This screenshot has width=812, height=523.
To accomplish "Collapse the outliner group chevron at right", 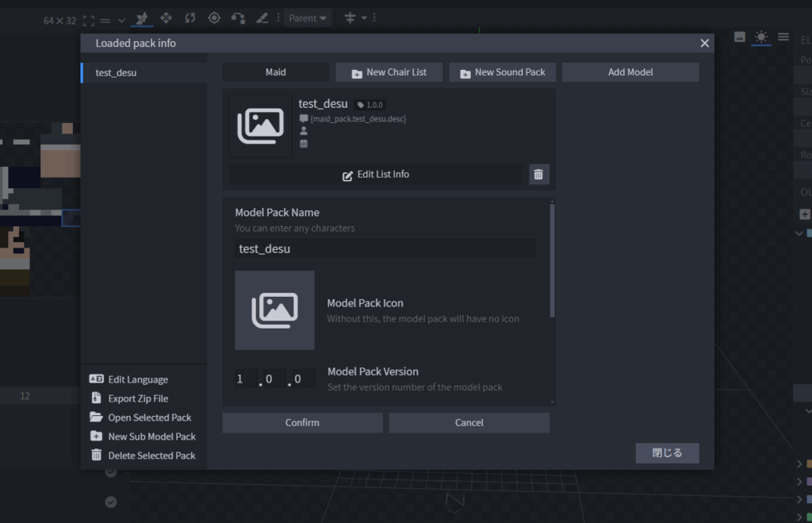I will tap(799, 233).
